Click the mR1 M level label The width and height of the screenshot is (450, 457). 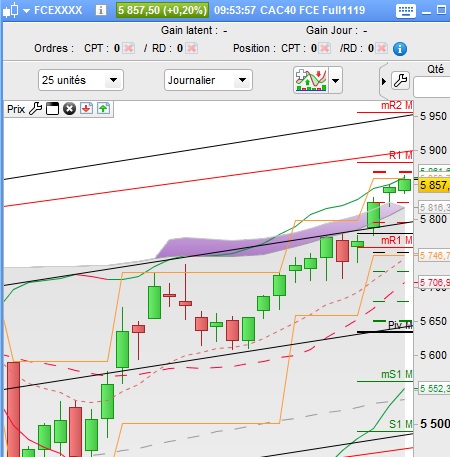[x=397, y=240]
